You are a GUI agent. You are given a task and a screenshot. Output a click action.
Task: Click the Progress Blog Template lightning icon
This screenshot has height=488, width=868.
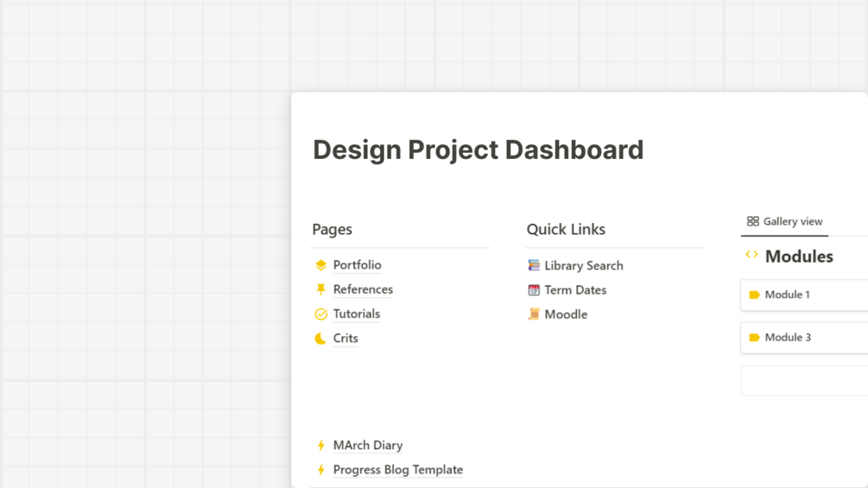tap(320, 470)
